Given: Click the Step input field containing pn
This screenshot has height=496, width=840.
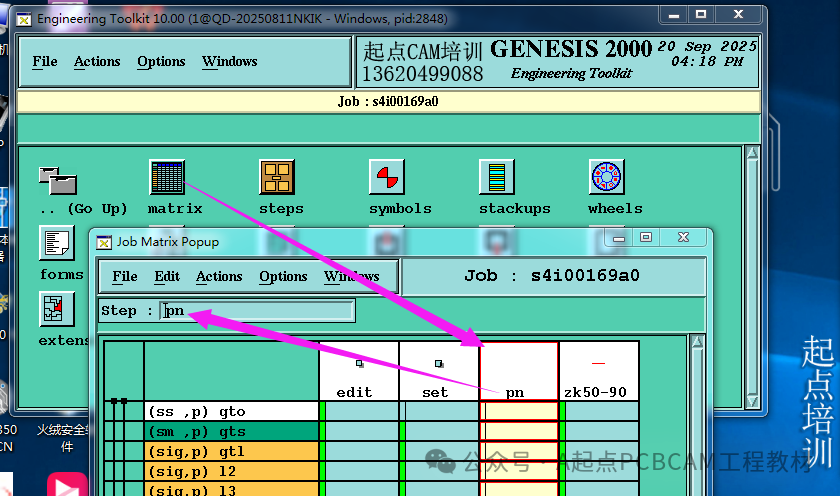Looking at the screenshot, I should (x=257, y=311).
